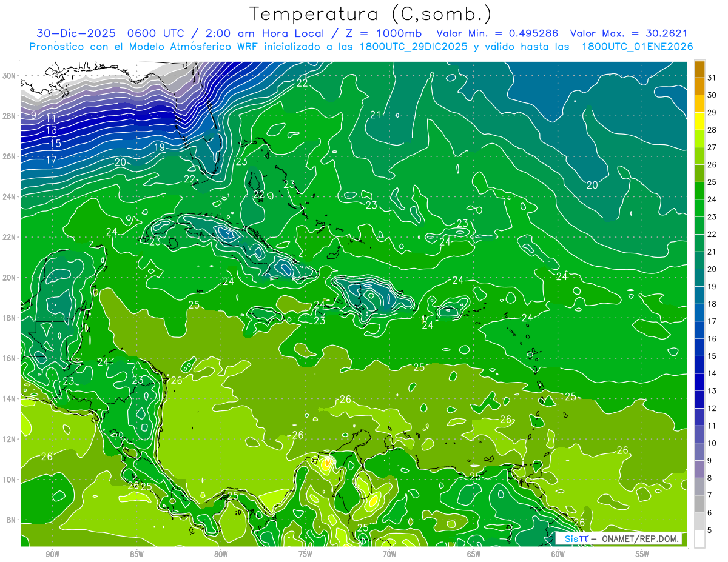Screen dimensions: 728x562
Task: Click "Valor Min. = 0.495286" text
Action: [497, 33]
